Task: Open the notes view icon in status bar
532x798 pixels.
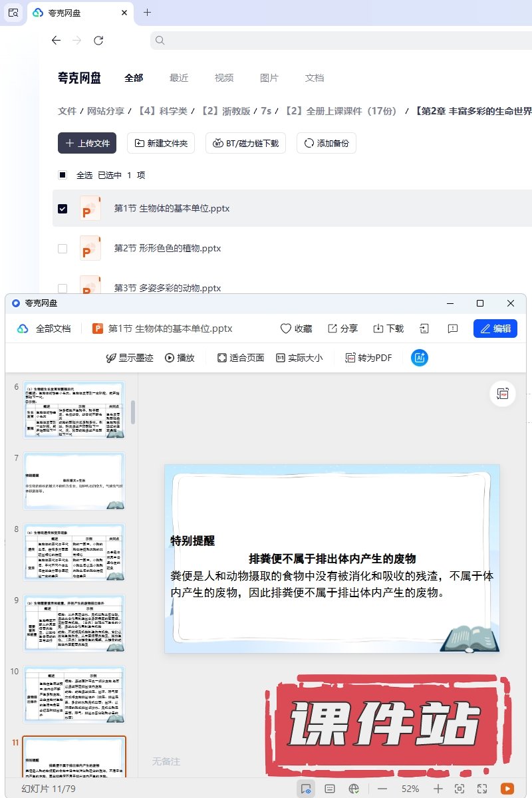Action: pyautogui.click(x=330, y=789)
